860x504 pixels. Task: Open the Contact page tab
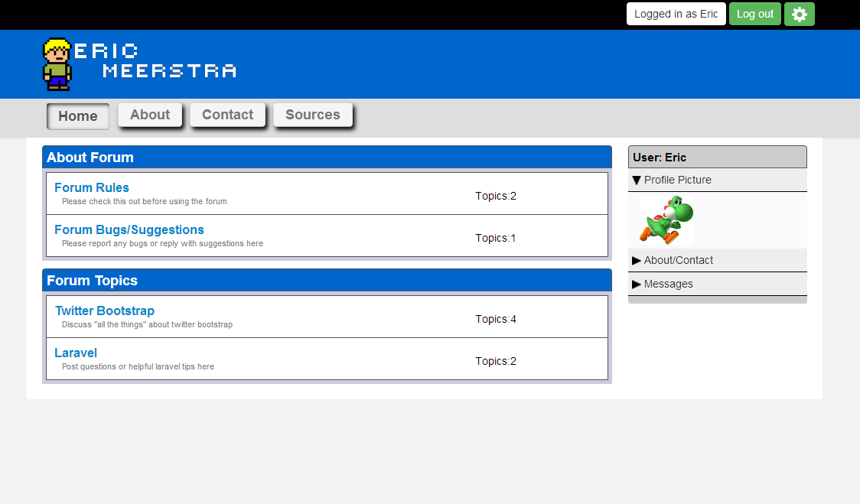point(227,115)
